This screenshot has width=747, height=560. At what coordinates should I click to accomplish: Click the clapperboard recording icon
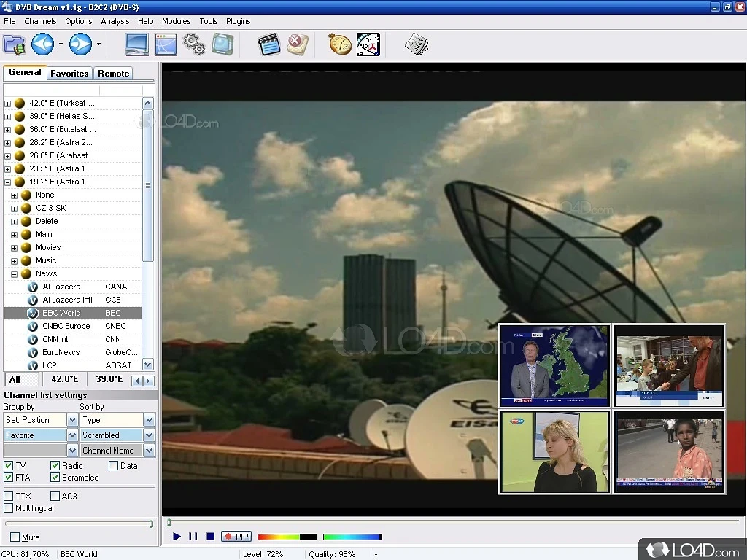point(269,45)
